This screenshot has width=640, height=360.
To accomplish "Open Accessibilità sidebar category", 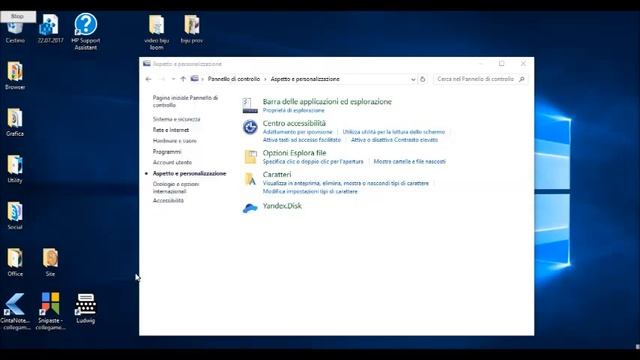I will point(168,200).
